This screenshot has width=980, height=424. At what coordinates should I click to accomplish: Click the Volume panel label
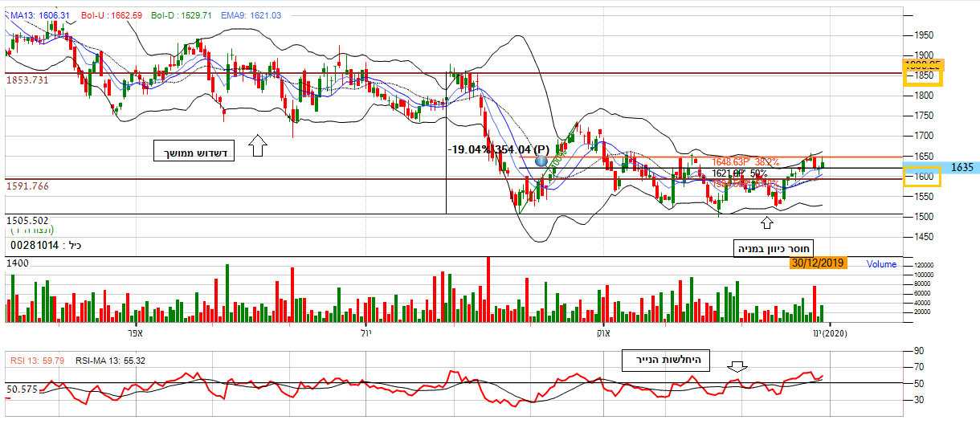tap(881, 263)
